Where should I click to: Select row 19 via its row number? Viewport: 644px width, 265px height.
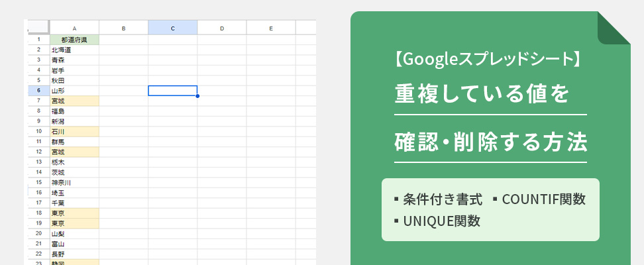(x=38, y=223)
